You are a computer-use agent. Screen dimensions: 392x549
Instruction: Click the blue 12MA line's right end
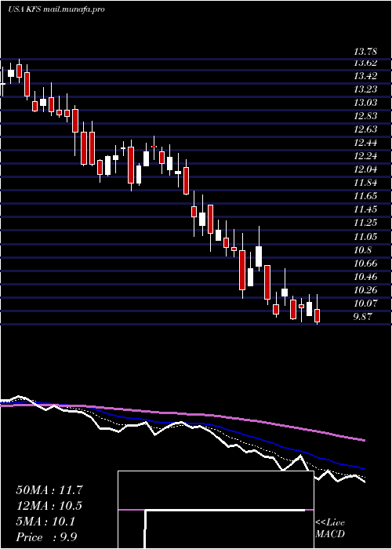click(364, 468)
